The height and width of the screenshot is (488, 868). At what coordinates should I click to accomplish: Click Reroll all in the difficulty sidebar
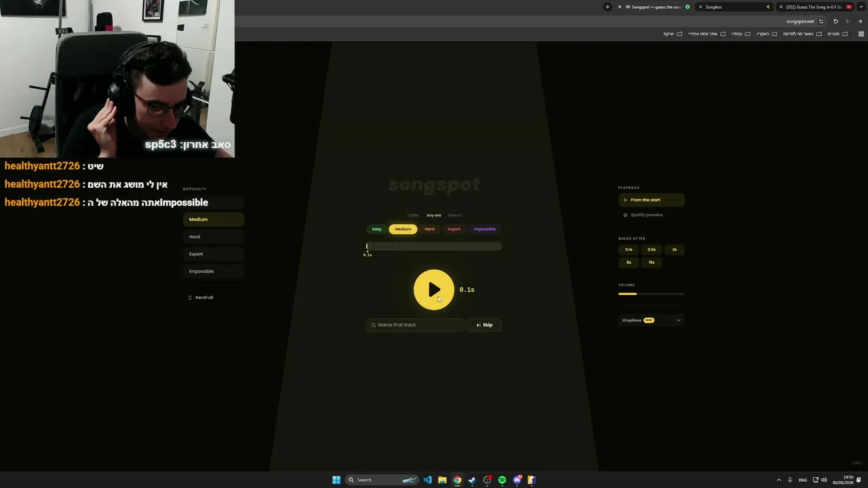[x=201, y=298]
